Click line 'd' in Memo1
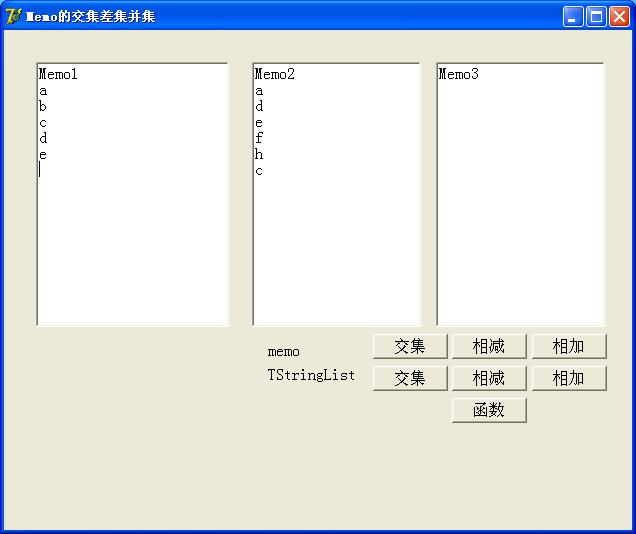 coord(43,138)
